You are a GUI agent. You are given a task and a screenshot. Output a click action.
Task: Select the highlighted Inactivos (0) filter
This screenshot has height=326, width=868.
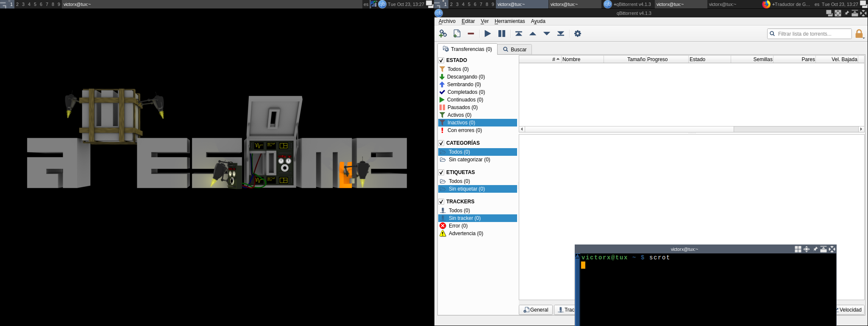[478, 123]
